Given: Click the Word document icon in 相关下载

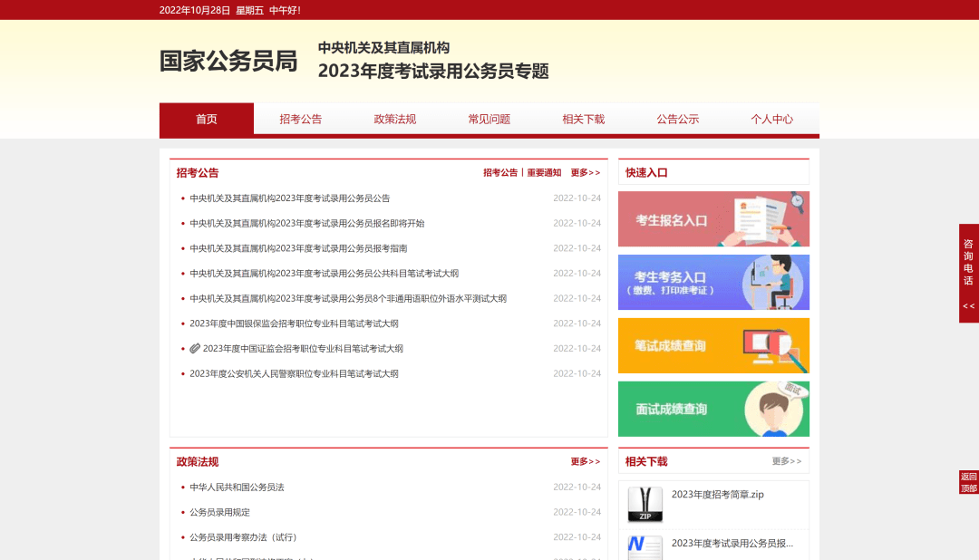Looking at the screenshot, I should [x=645, y=548].
